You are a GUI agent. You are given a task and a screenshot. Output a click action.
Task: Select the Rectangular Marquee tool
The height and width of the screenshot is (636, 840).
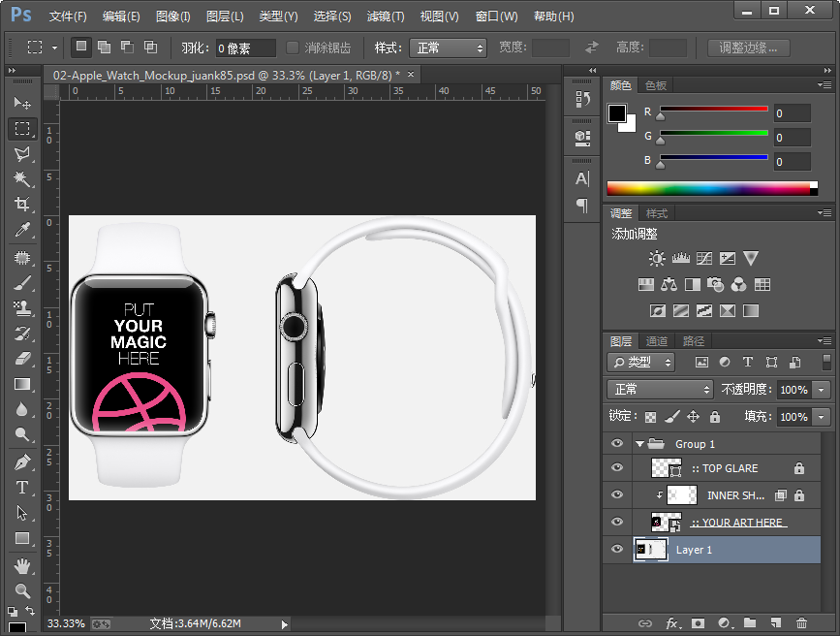point(22,129)
